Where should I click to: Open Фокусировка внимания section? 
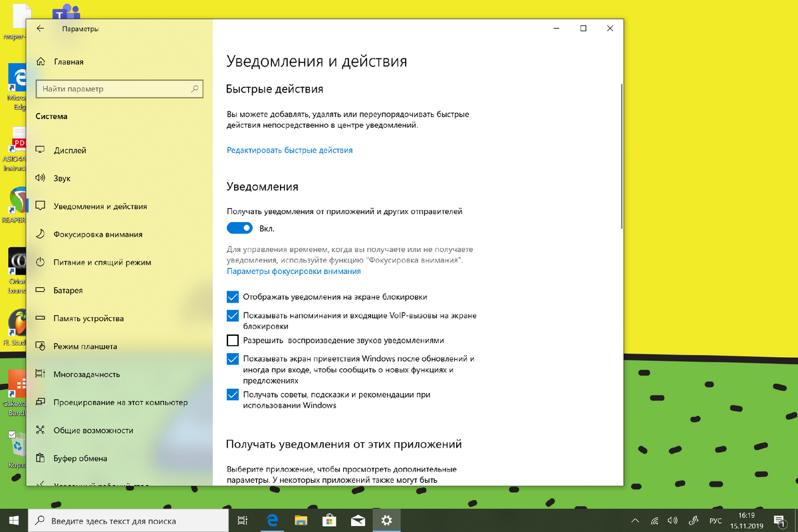point(98,235)
